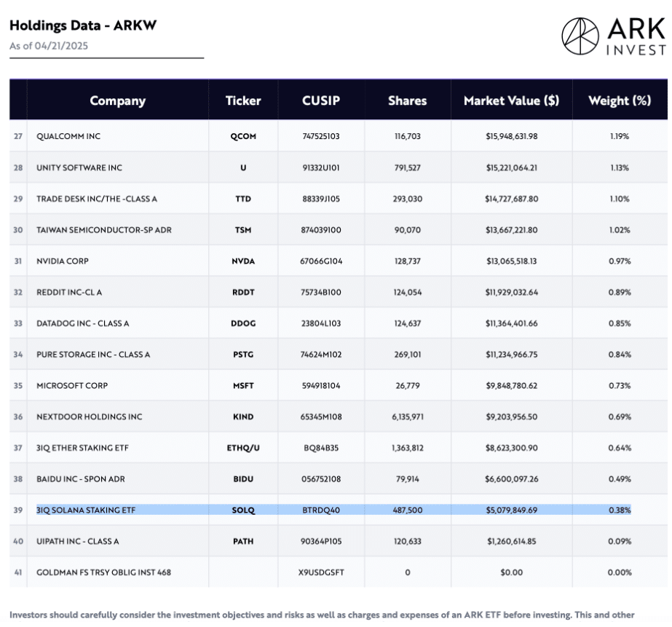672x627 pixels.
Task: Select BAIDU INC - SPON ADR
Action: point(81,479)
